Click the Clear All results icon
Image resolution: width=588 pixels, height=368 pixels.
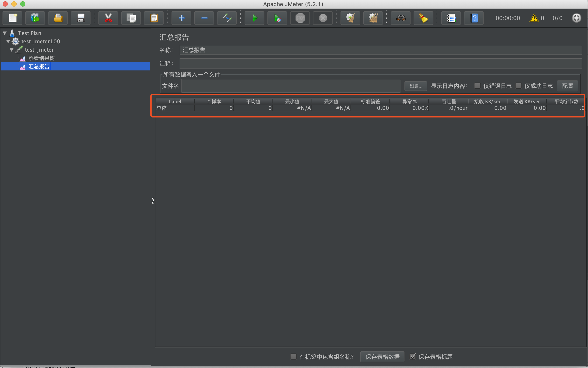click(x=373, y=18)
